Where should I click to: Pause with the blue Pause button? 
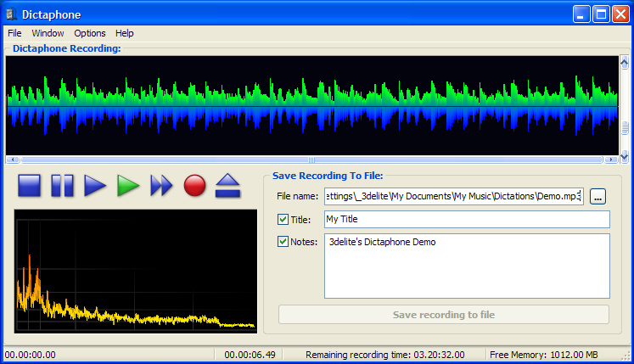point(62,186)
